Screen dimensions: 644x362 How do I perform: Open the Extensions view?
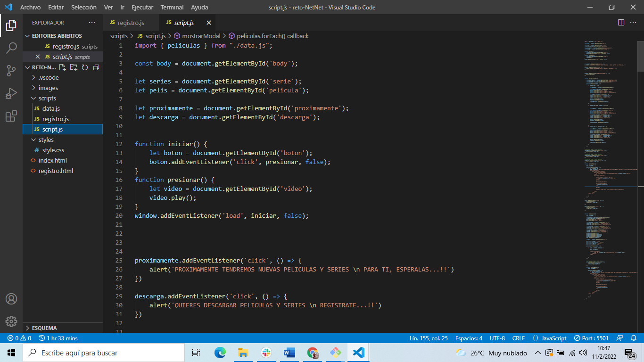[x=11, y=116]
